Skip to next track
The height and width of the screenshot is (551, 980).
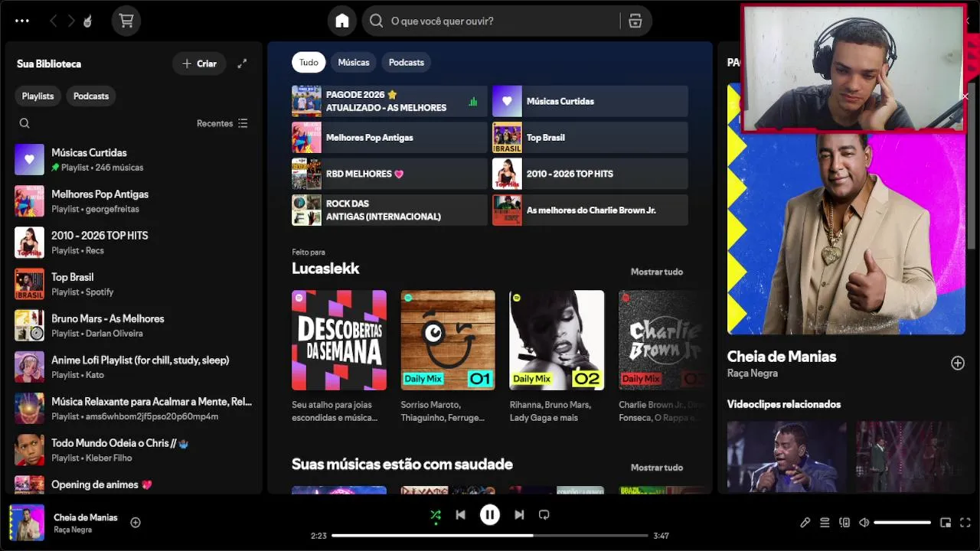(519, 515)
